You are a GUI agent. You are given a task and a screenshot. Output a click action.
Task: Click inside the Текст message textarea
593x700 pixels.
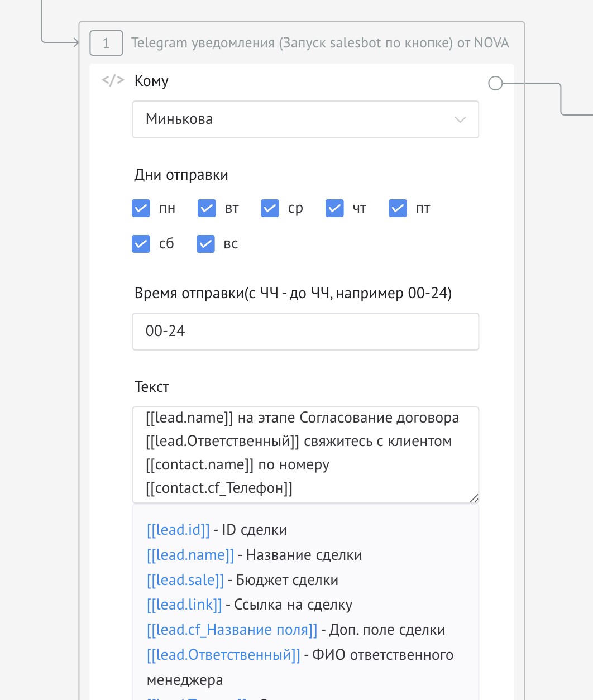[305, 454]
